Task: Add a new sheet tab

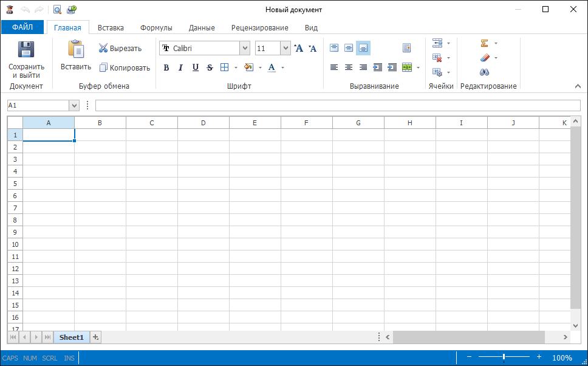Action: tap(95, 337)
